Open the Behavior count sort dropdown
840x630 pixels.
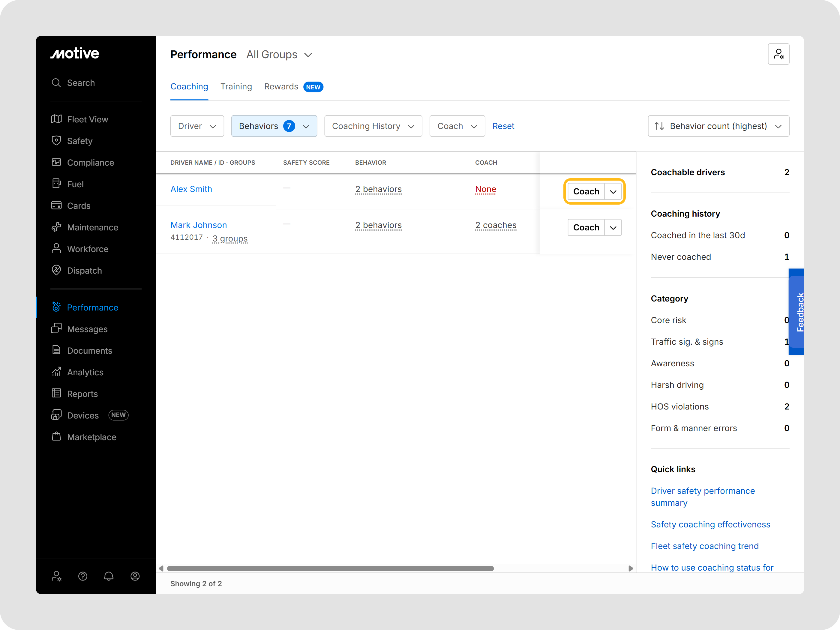pyautogui.click(x=718, y=126)
